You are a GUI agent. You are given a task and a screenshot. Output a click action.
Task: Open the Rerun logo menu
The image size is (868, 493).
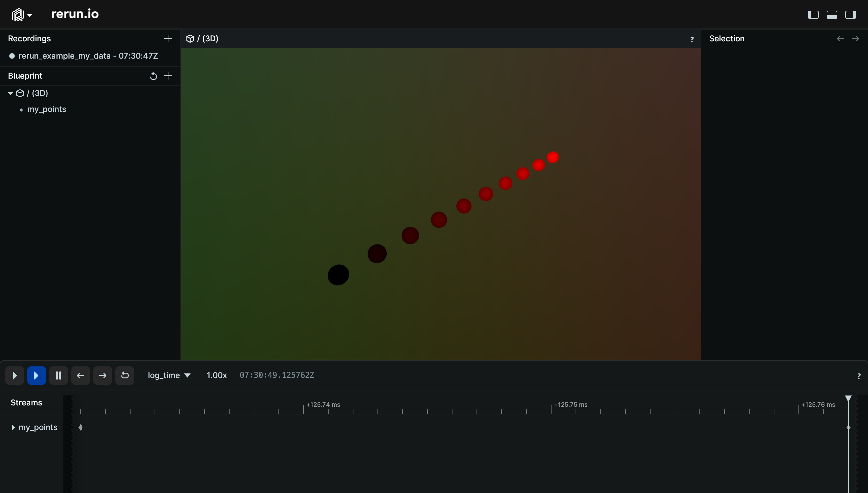[21, 15]
